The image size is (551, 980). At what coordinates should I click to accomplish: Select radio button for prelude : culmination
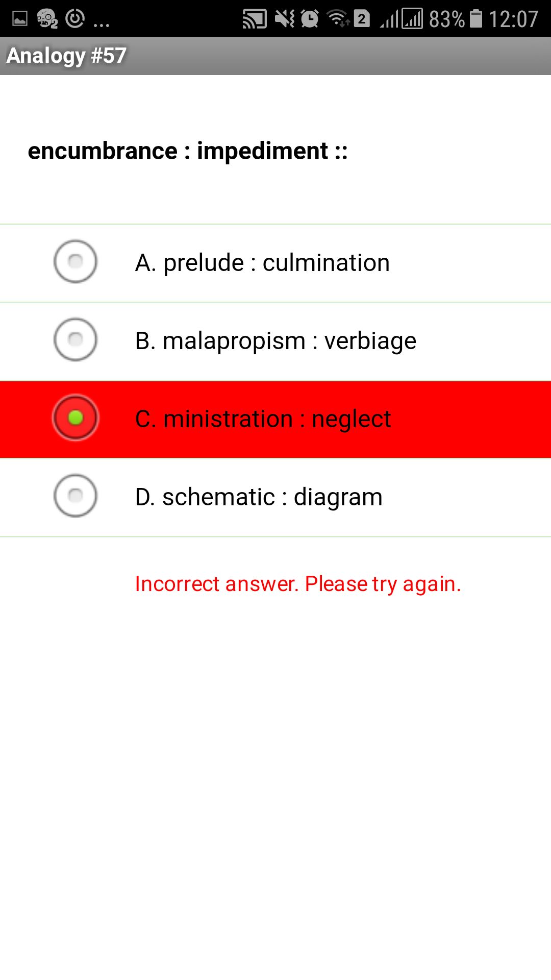[x=75, y=262]
